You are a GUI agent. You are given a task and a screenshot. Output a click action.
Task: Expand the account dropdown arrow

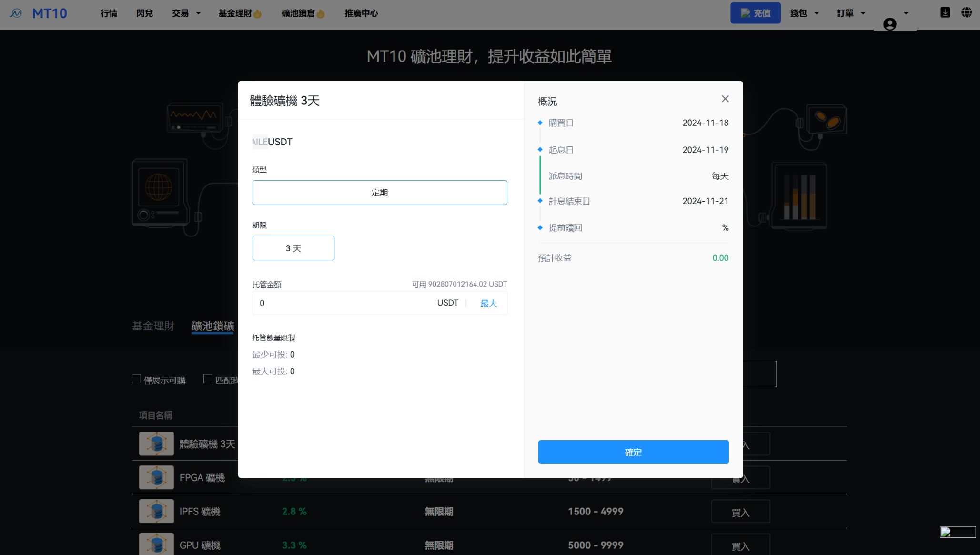coord(906,13)
